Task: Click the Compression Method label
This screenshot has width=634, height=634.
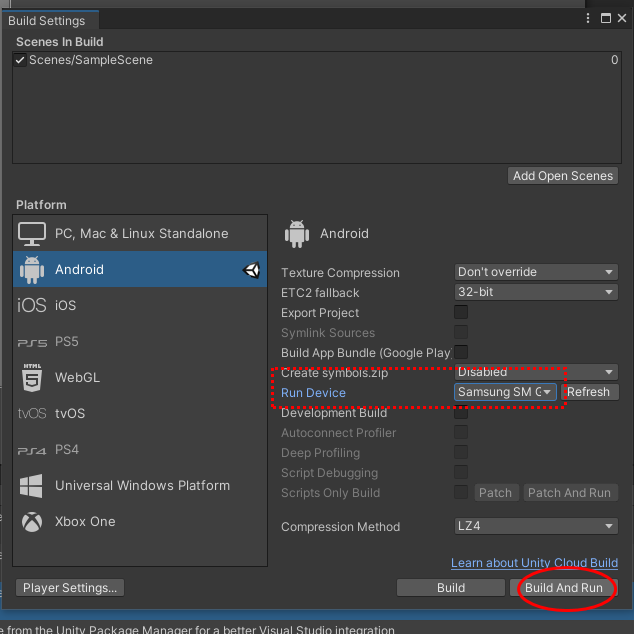Action: pyautogui.click(x=340, y=527)
